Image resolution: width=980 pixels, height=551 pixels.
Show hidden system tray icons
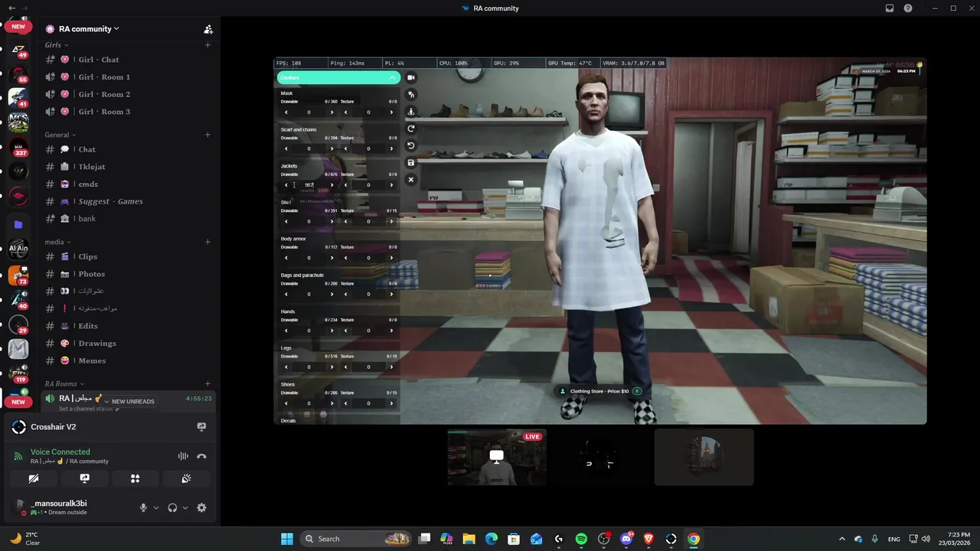842,539
